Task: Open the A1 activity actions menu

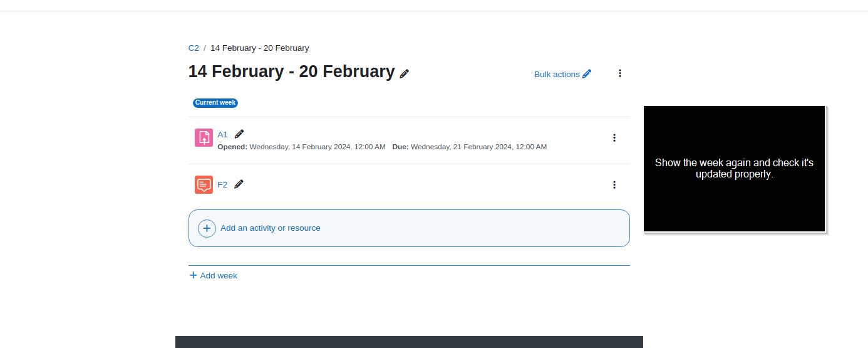Action: click(614, 137)
